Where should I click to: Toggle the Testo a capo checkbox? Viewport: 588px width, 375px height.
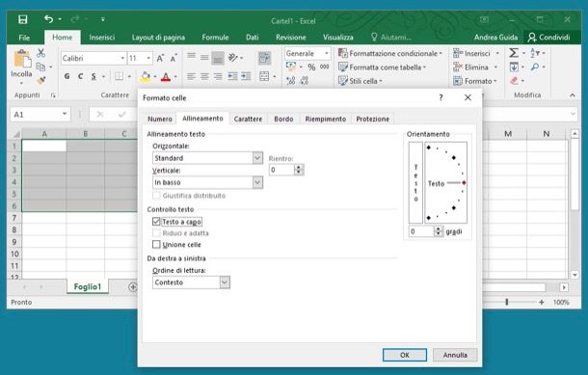coord(156,222)
